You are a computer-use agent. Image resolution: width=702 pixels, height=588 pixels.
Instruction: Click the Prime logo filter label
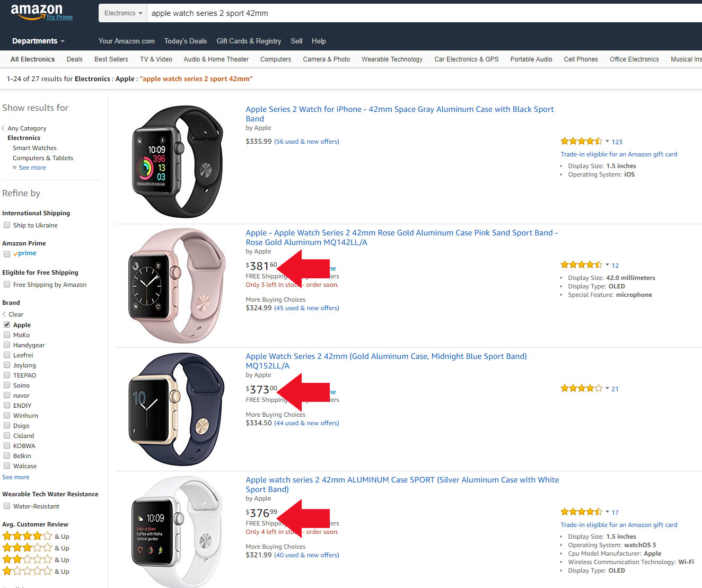pos(27,253)
